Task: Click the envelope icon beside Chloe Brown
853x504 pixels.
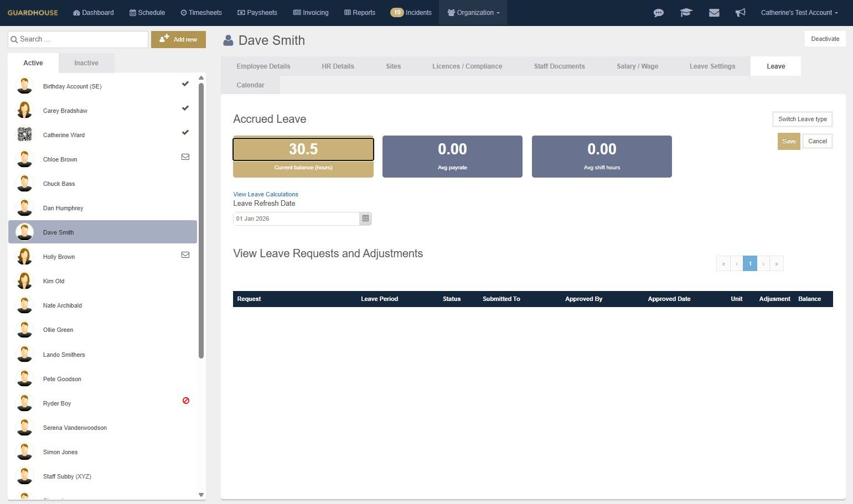Action: (x=185, y=157)
